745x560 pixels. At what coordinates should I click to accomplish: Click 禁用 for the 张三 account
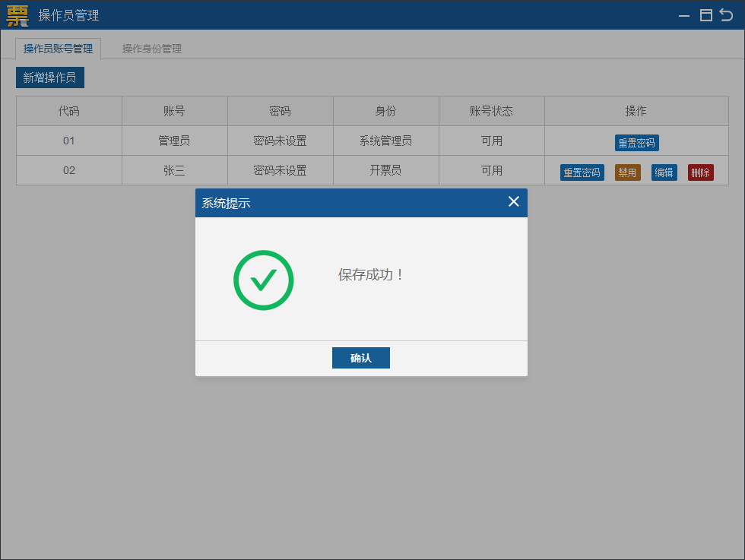click(x=628, y=172)
